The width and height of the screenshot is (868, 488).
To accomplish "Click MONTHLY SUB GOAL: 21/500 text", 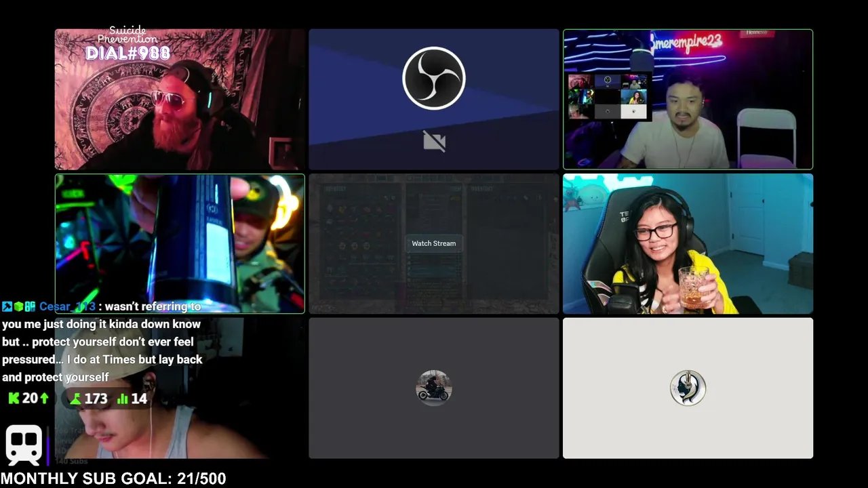I will point(113,479).
